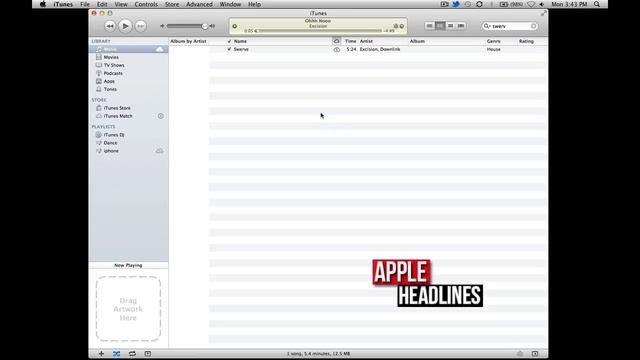Sort by the Time column header
The image size is (640, 360).
click(351, 41)
